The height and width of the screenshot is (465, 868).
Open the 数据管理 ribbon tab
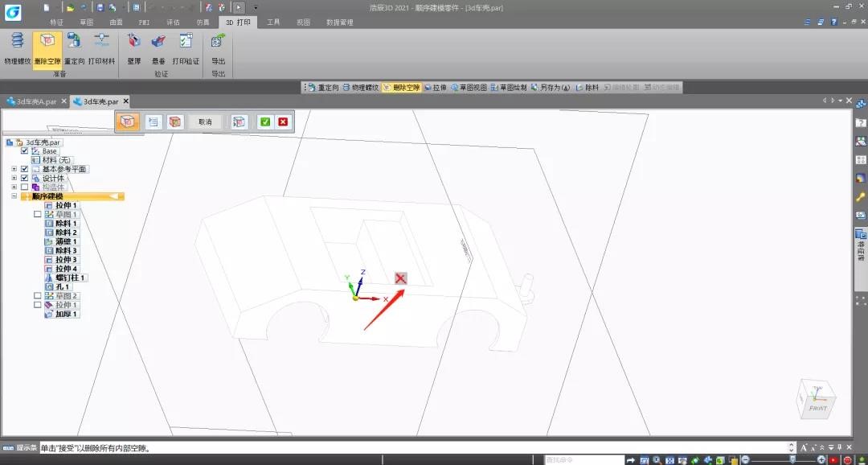(339, 23)
